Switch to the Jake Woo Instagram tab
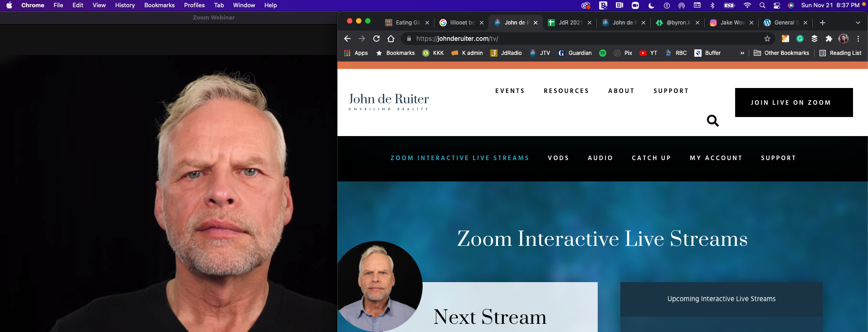 coord(731,23)
